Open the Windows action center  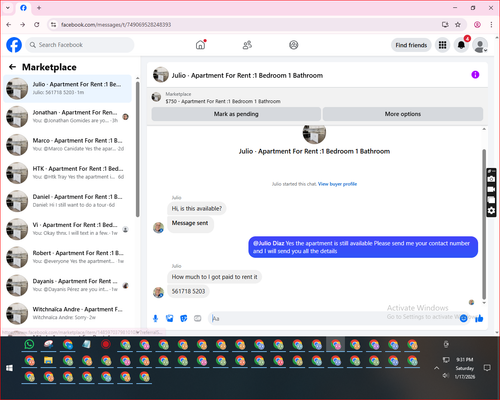click(487, 368)
